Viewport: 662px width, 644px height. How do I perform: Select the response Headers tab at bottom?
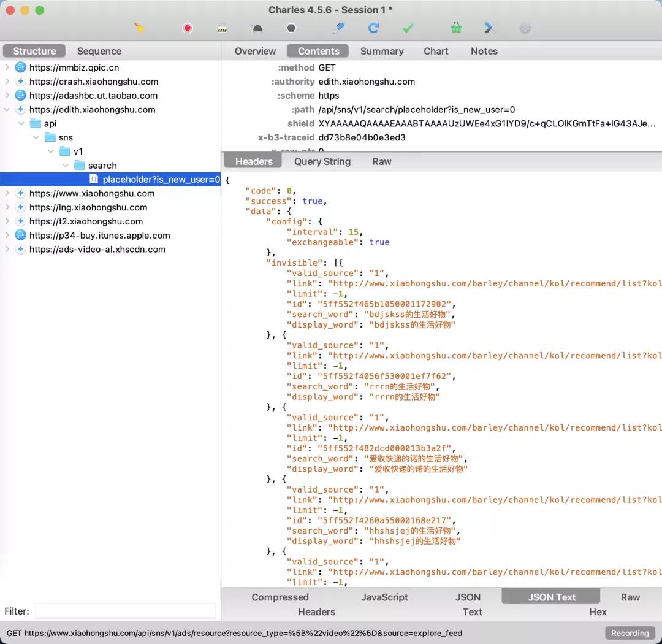(316, 611)
